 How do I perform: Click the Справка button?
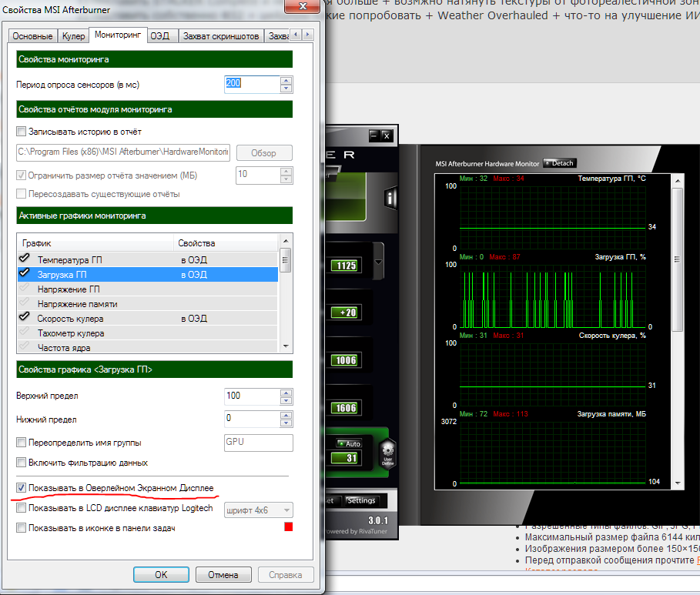point(286,574)
